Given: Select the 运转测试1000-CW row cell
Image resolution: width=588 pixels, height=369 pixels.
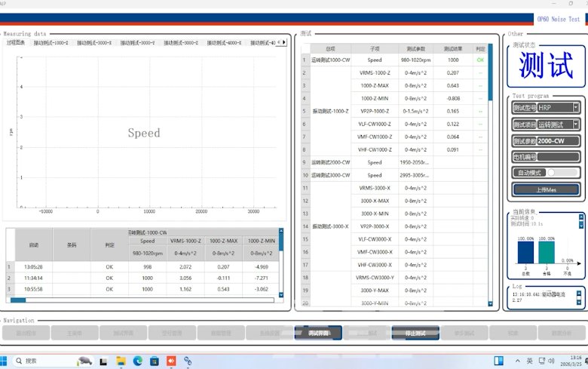Looking at the screenshot, I should (x=330, y=60).
